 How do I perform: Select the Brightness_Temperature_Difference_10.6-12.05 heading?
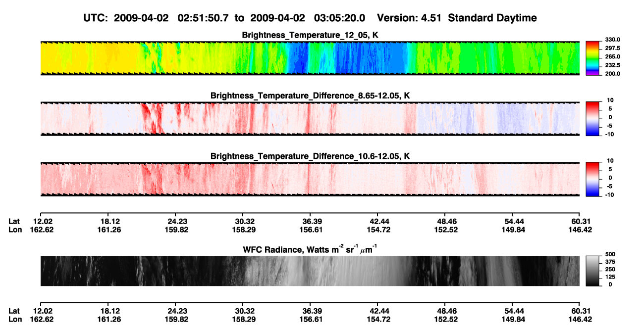point(311,156)
